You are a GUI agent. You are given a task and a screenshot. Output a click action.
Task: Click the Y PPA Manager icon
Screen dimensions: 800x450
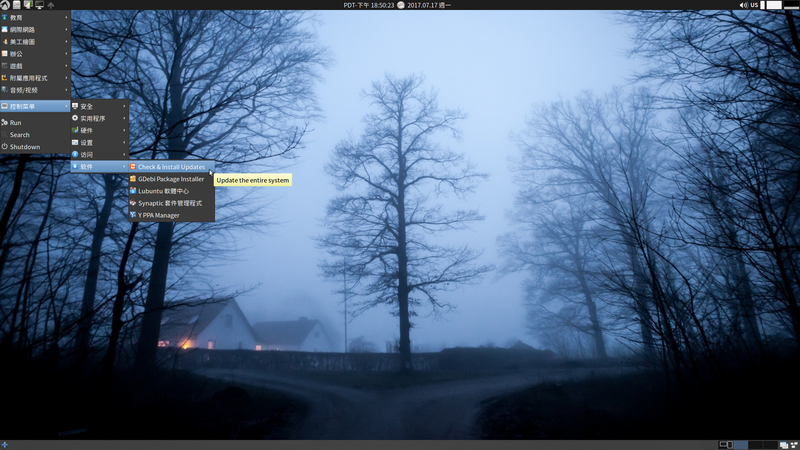133,215
